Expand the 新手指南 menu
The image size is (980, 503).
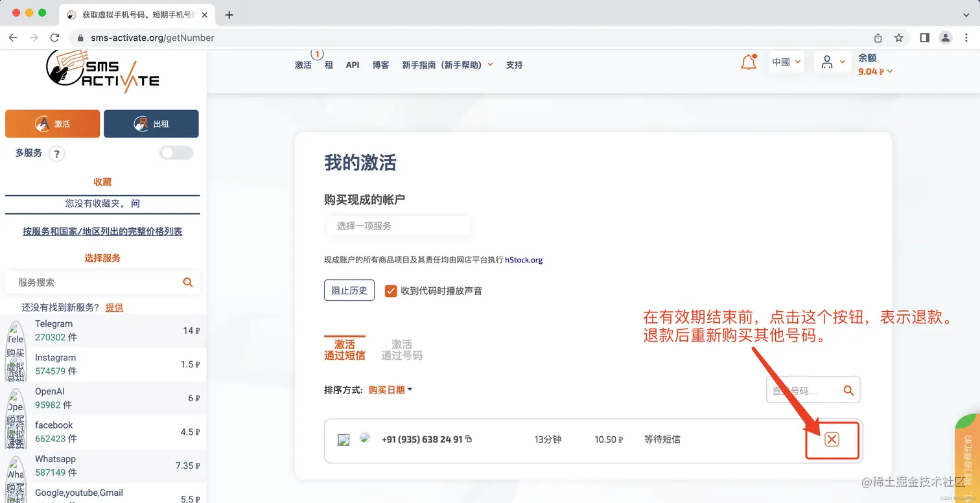click(447, 65)
